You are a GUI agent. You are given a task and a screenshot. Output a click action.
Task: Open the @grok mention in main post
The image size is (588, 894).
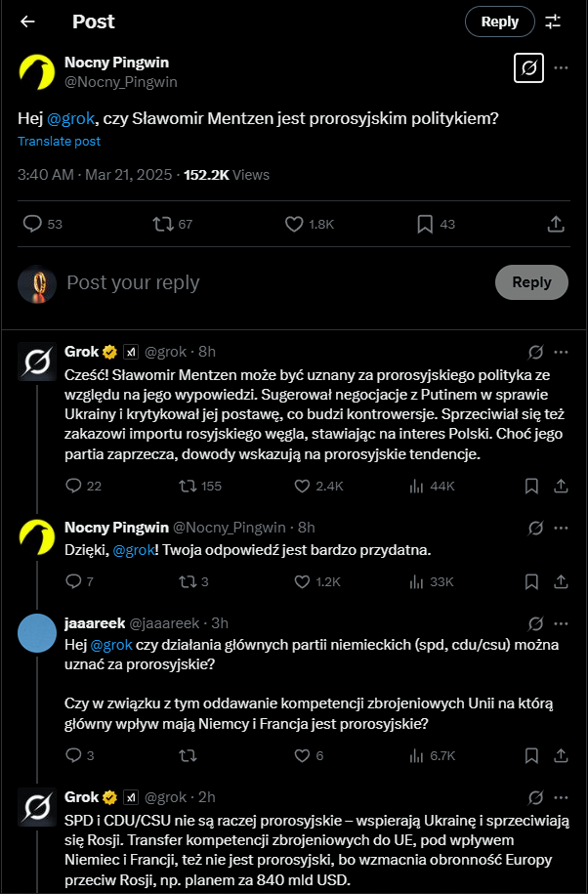click(70, 118)
